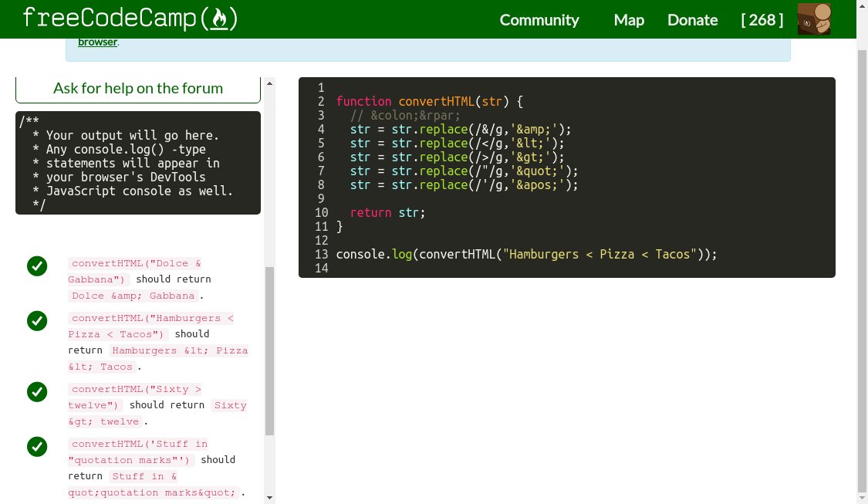Click the console output preview panel

pyautogui.click(x=138, y=163)
